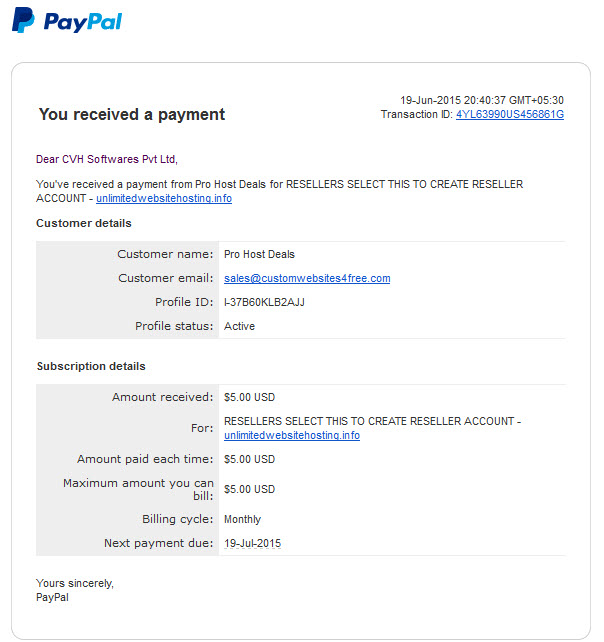Screen dimensions: 604x642
Task: Click the next payment date 19-Jul-2015
Action: tap(253, 543)
